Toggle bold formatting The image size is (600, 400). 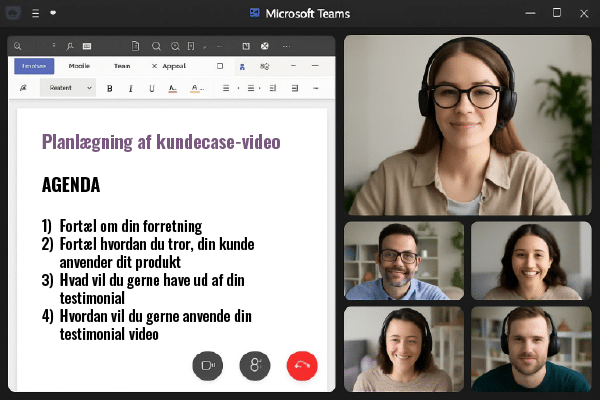tap(110, 88)
